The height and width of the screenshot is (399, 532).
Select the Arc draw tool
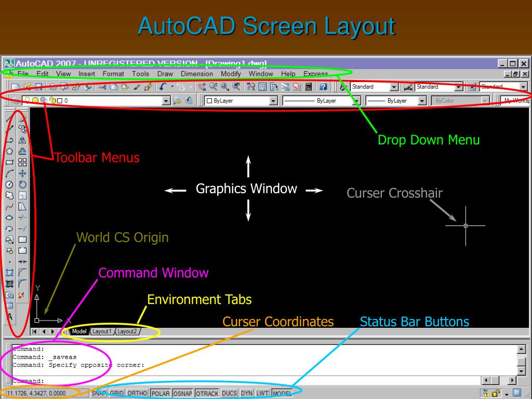coord(9,174)
